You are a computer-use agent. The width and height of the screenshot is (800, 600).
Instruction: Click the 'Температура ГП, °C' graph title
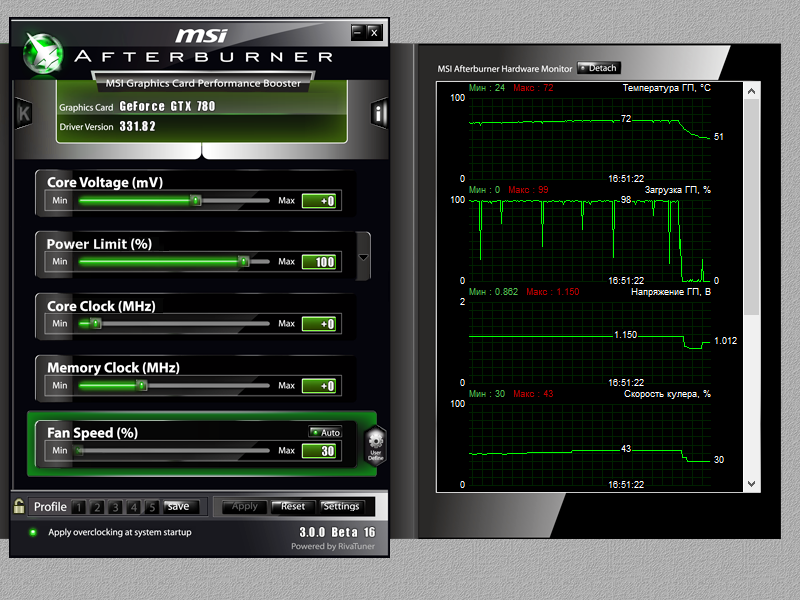coord(666,88)
